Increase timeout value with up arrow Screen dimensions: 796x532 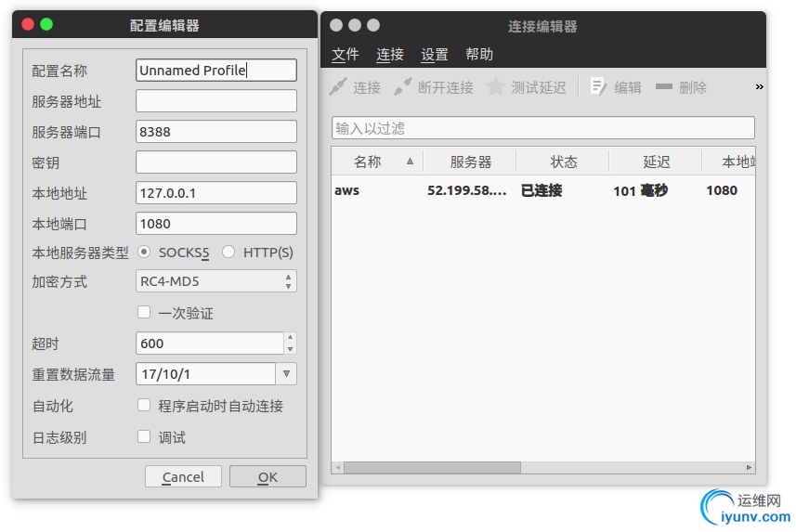pyautogui.click(x=290, y=337)
